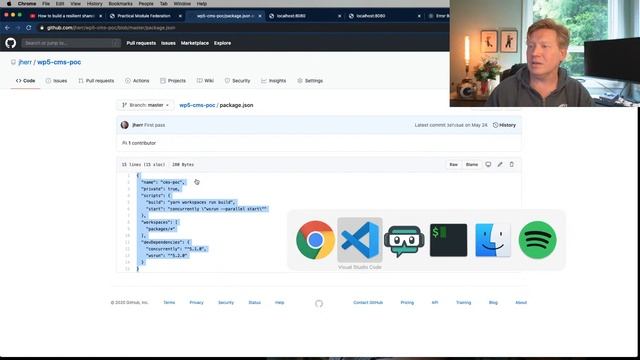Screen dimensions: 640x360
Task: Pick the Streamlabs robot icon in switcher
Action: [x=404, y=241]
